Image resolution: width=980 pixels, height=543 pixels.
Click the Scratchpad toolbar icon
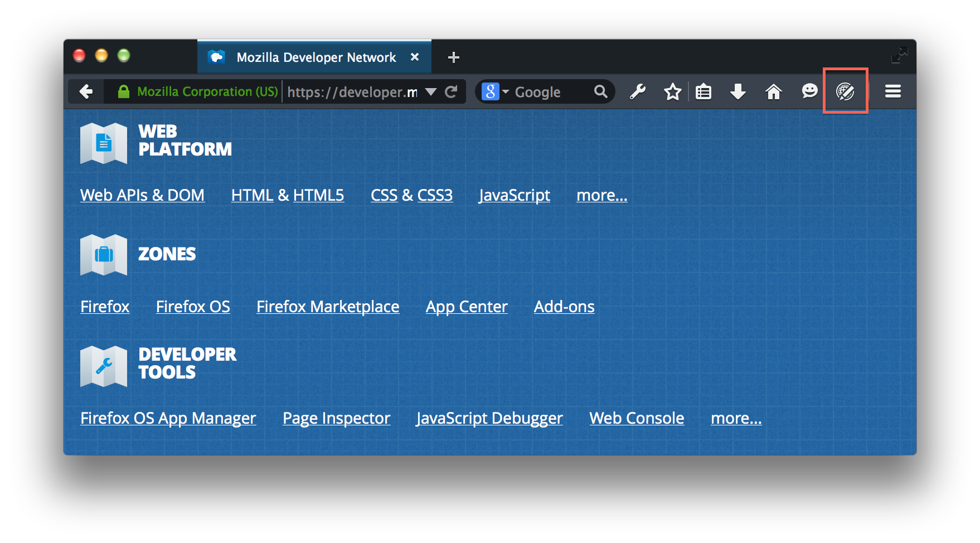(x=845, y=91)
